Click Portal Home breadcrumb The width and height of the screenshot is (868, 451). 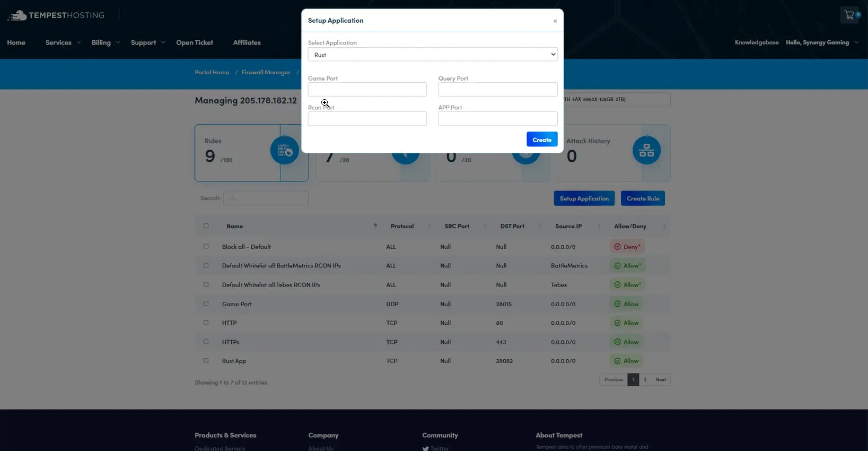[212, 72]
